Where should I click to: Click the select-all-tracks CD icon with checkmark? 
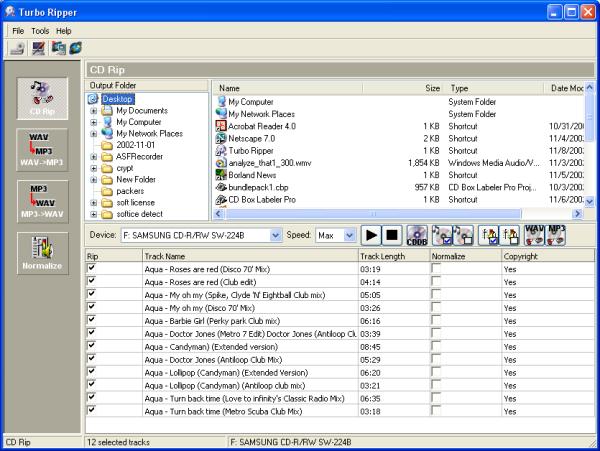click(x=442, y=235)
